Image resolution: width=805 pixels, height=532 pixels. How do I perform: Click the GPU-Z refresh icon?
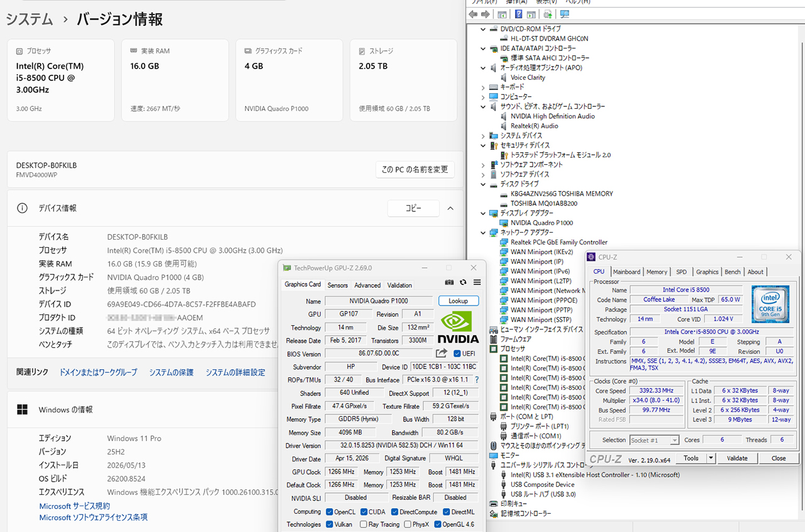pos(463,283)
